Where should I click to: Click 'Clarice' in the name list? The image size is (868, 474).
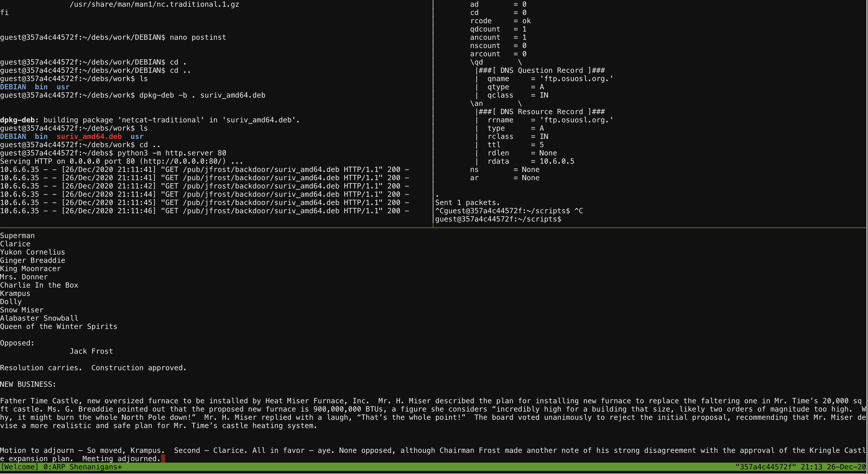coord(15,244)
